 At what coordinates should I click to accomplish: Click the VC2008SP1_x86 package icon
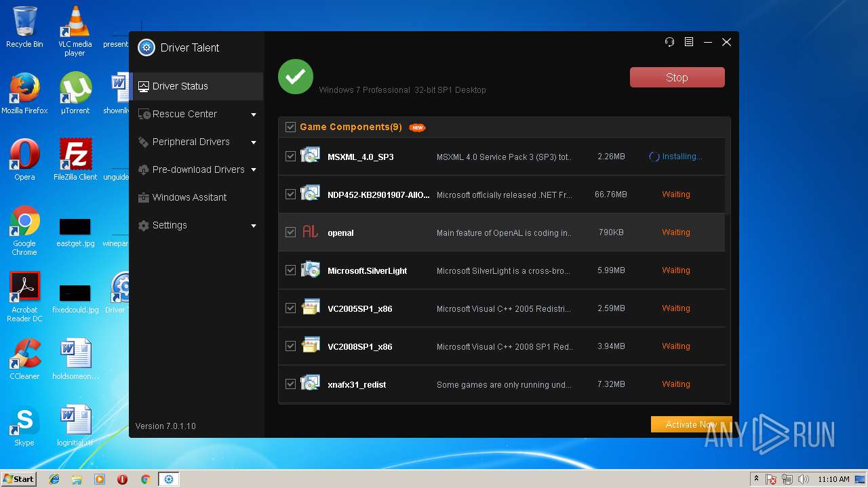tap(311, 346)
